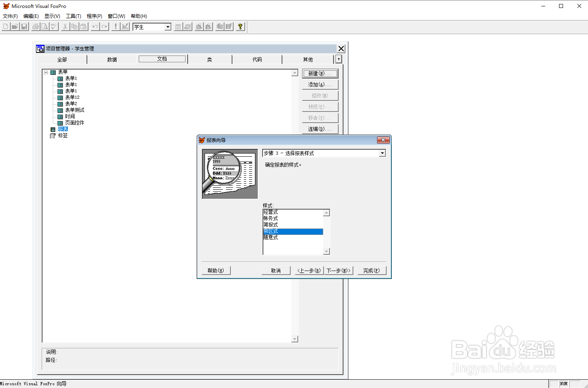Image resolution: width=588 pixels, height=388 pixels.
Task: Click the Copy toolbar icon
Action: pos(74,27)
